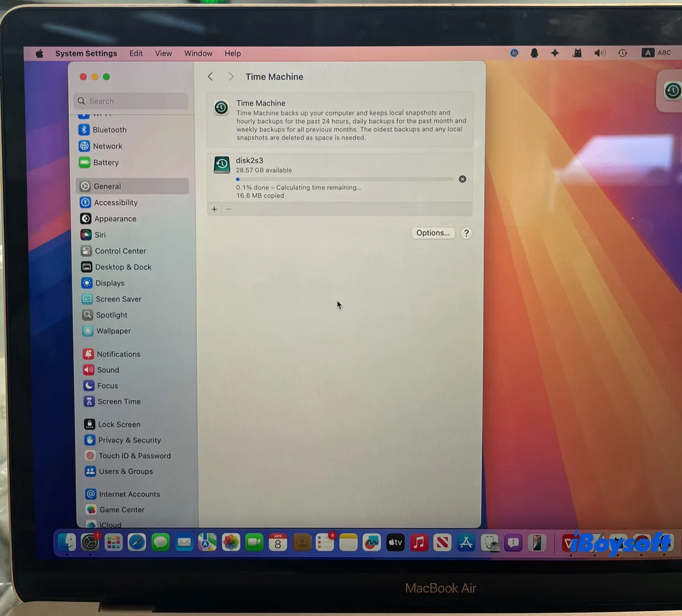The width and height of the screenshot is (682, 616).
Task: Open Battery settings
Action: tap(106, 163)
